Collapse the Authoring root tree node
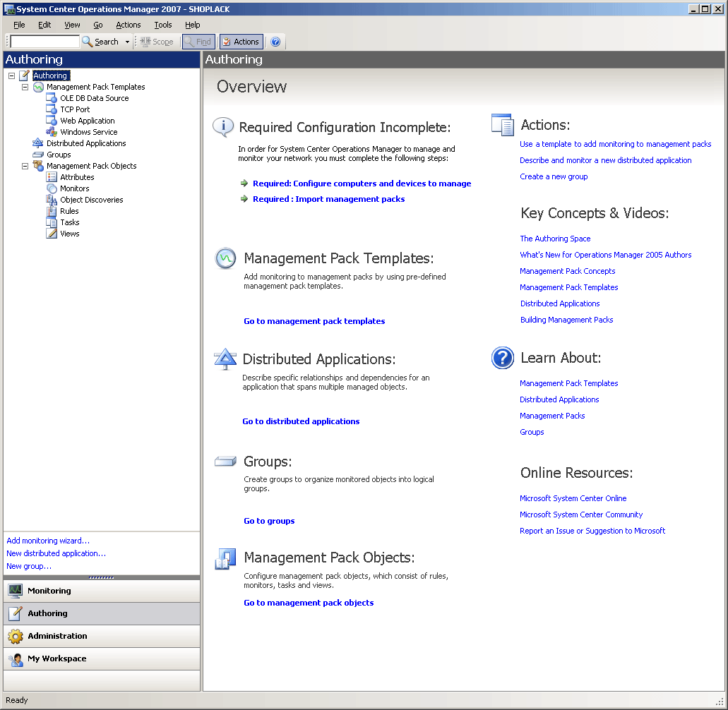728x710 pixels. 11,76
